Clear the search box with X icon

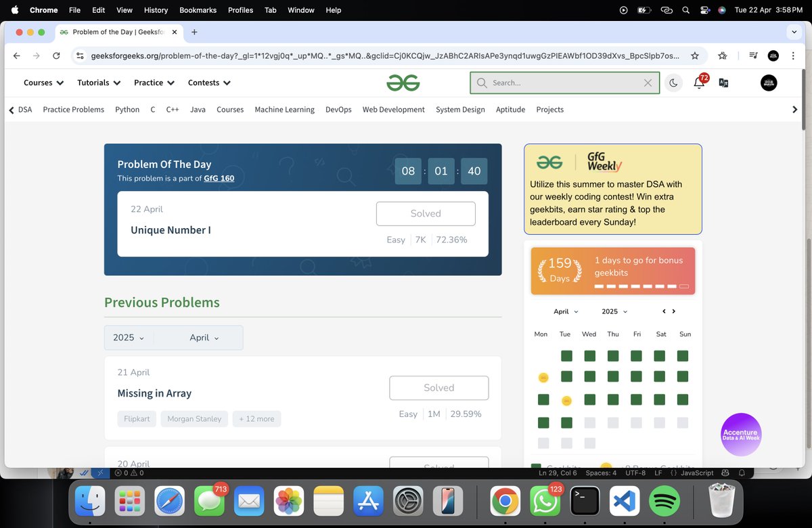pyautogui.click(x=648, y=83)
